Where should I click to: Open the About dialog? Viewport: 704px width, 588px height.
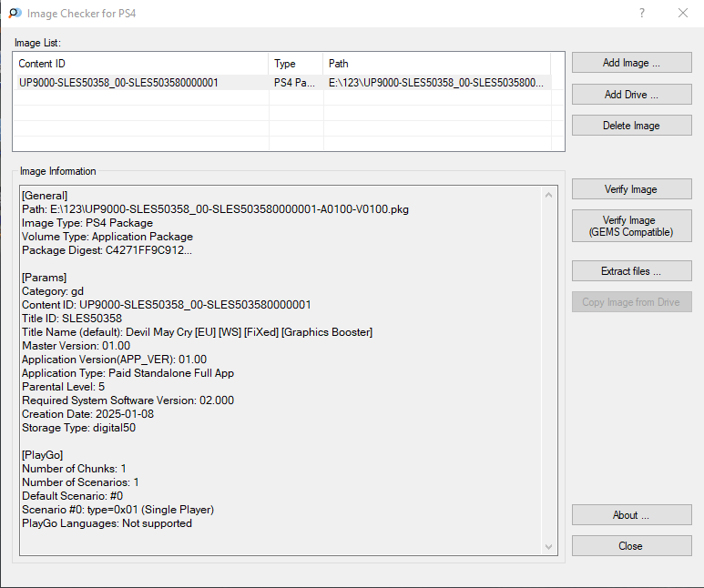click(x=631, y=515)
